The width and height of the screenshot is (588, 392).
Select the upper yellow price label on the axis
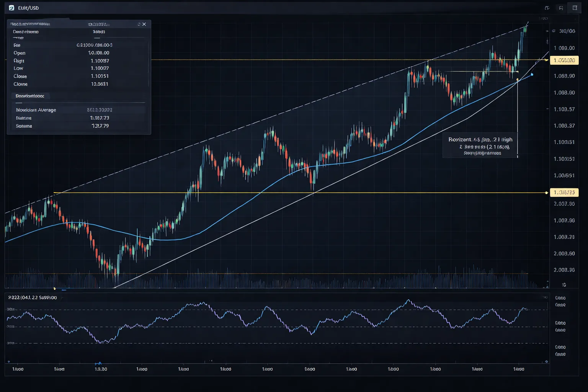564,60
